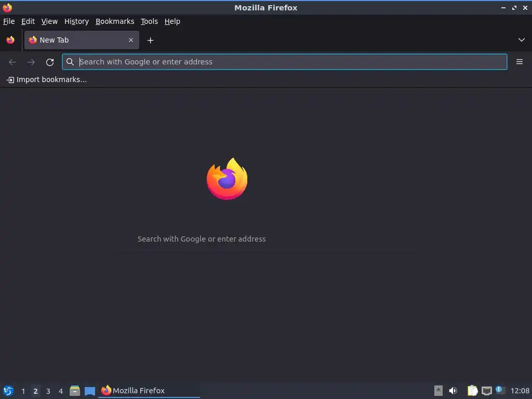Open the Tools menu
The height and width of the screenshot is (399, 532).
pos(149,21)
